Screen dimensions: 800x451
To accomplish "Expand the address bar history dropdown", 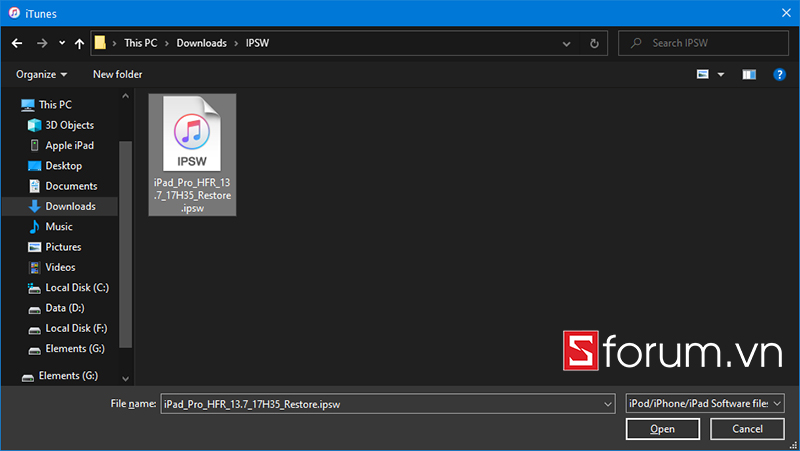I will point(566,44).
